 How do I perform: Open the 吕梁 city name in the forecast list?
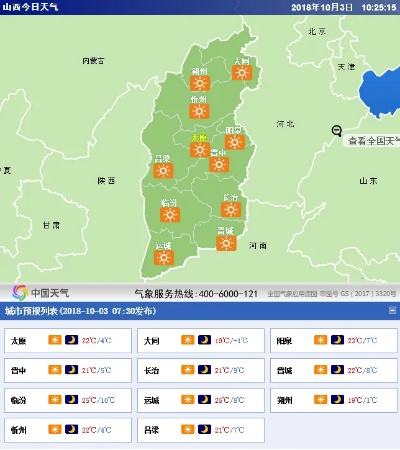coord(151,430)
